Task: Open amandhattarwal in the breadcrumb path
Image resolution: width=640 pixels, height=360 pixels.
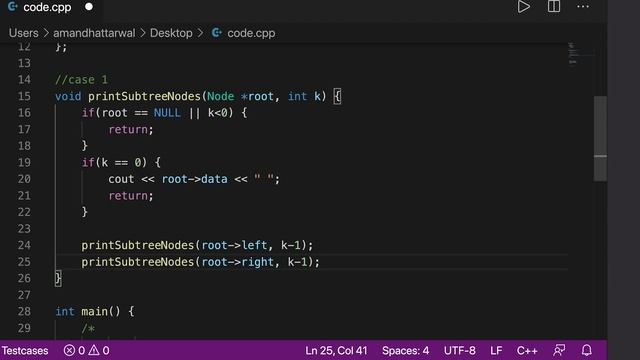Action: 94,33
